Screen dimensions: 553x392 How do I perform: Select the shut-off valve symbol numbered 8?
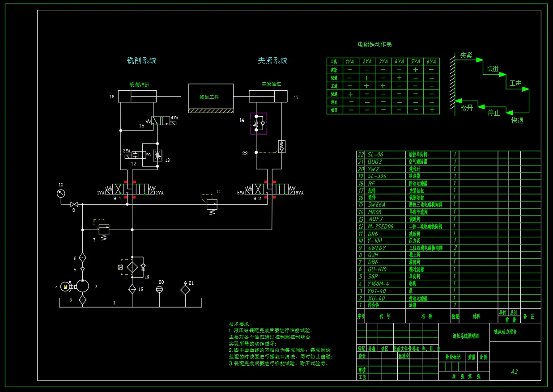74,204
